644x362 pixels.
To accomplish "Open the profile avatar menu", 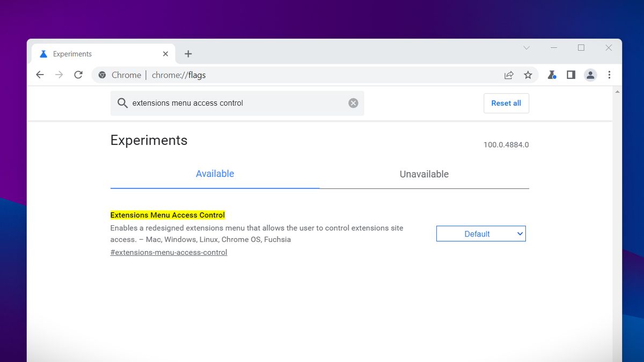I will pos(590,75).
